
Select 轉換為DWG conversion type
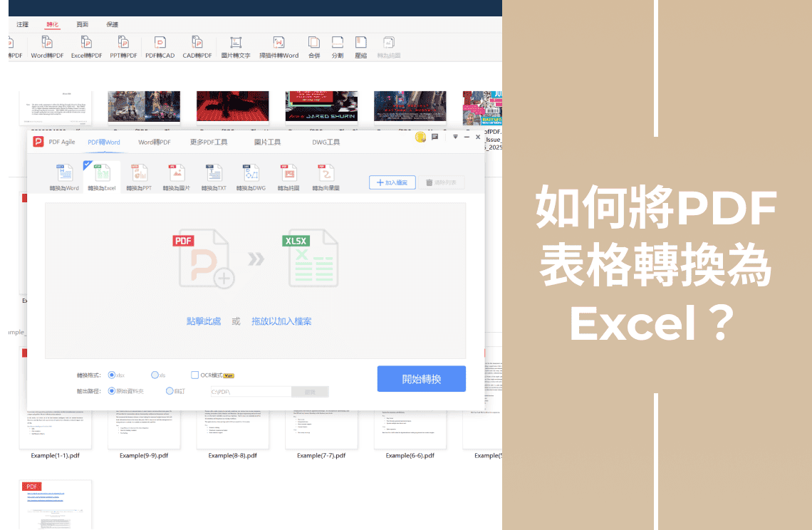[x=251, y=177]
